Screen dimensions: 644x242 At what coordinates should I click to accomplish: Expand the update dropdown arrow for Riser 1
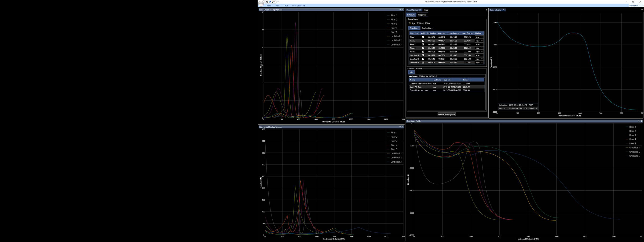[482, 37]
